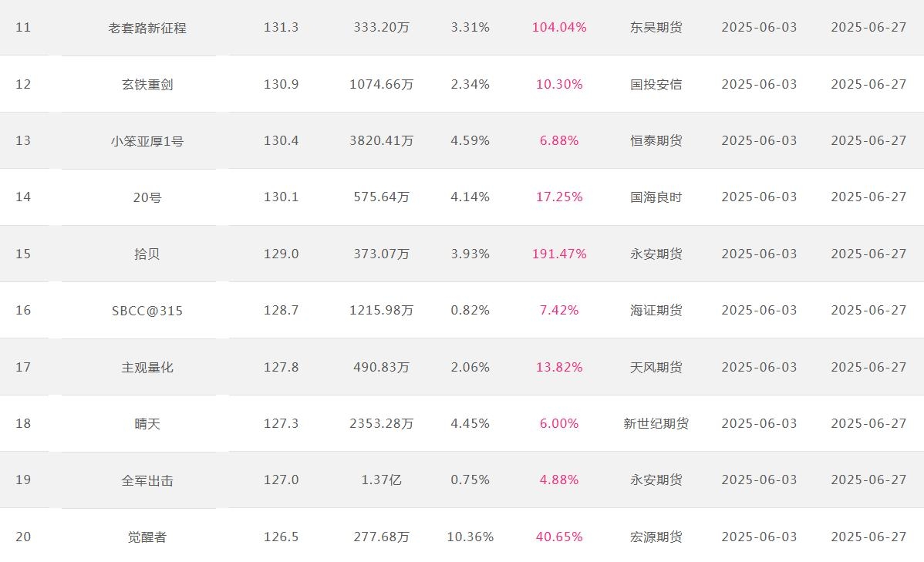
Task: Open the 20号 account entry
Action: (x=147, y=197)
